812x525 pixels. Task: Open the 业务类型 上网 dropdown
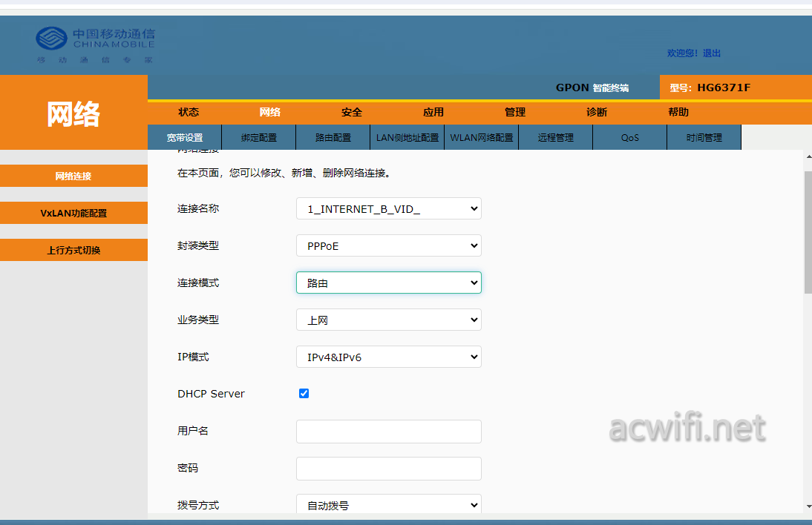[x=389, y=320]
